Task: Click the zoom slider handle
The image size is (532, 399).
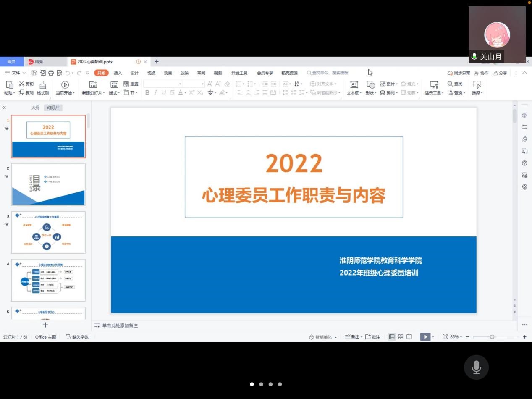Action: tap(492, 337)
